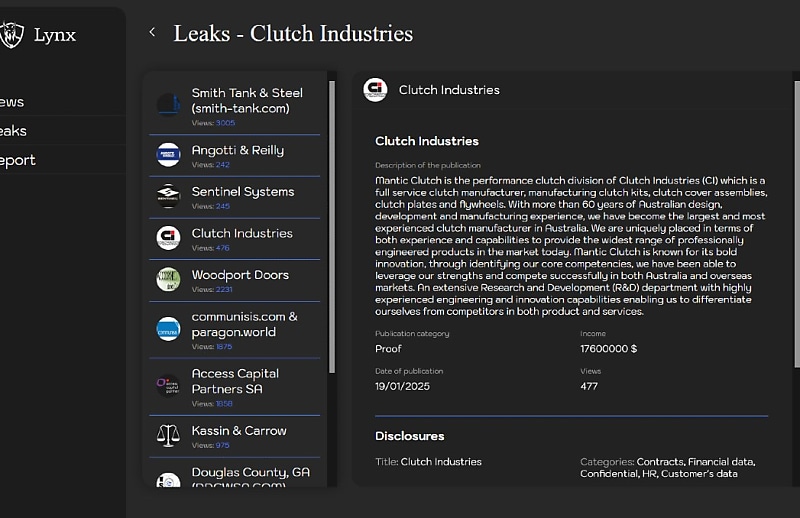Click the Views: 975 count
This screenshot has height=518, width=800.
pos(211,445)
